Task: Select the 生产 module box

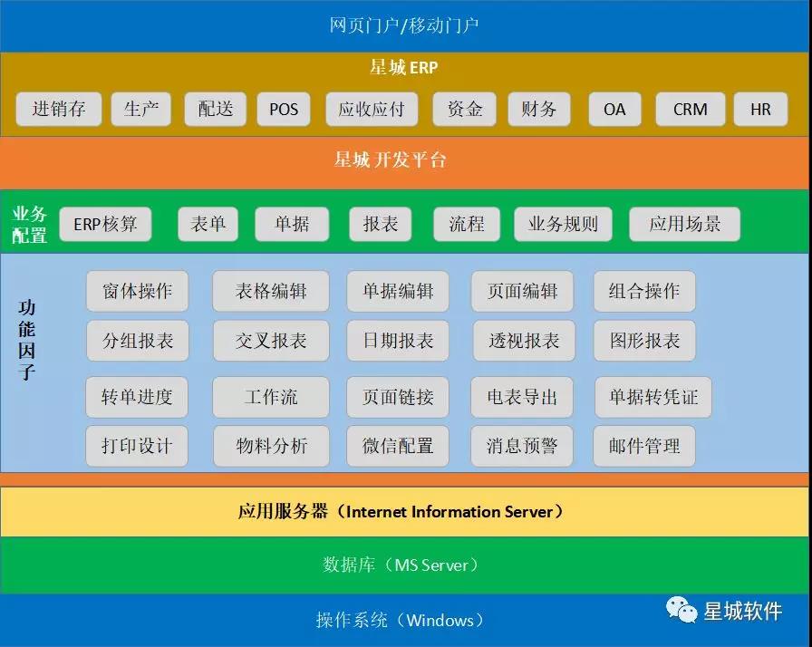Action: (140, 110)
